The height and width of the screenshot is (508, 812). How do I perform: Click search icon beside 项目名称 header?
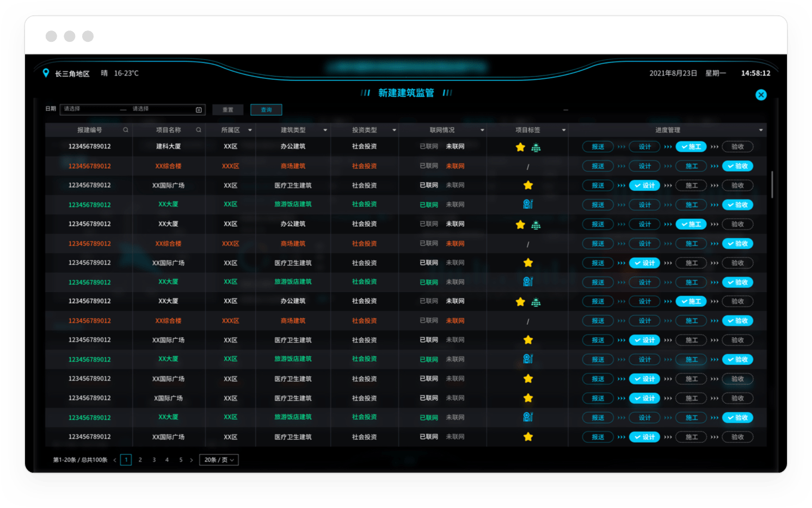[198, 130]
